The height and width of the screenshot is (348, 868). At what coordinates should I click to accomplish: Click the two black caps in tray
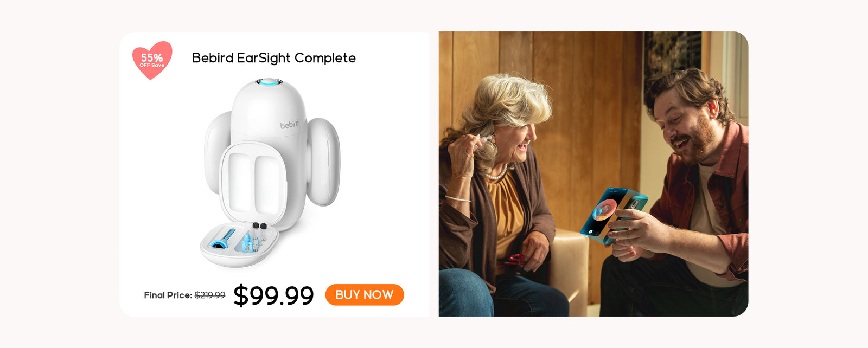click(259, 225)
